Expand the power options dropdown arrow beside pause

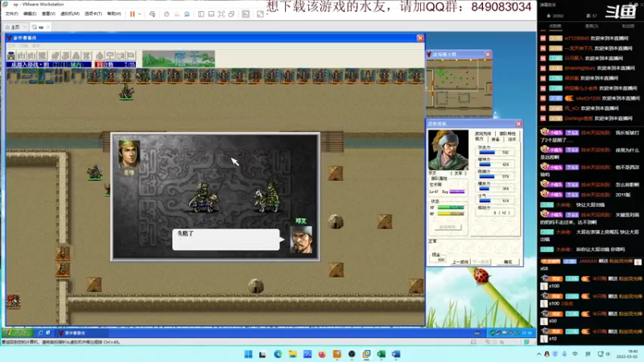[x=139, y=14]
